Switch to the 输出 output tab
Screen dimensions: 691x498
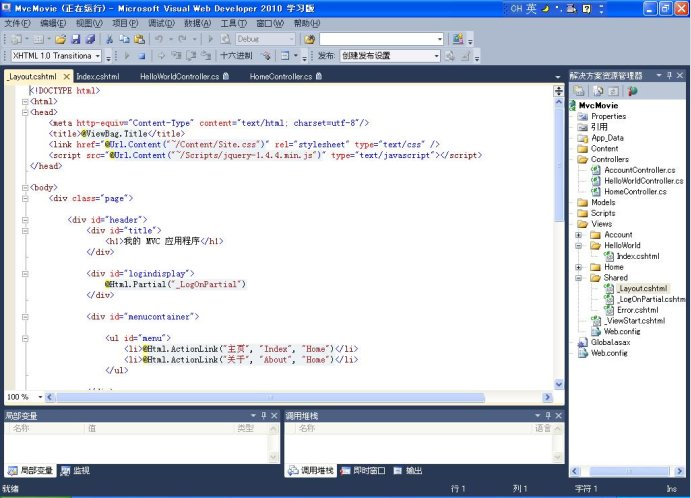408,471
